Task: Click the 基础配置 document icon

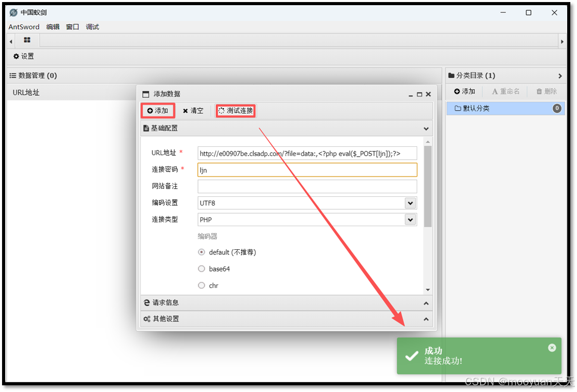Action: pos(146,128)
